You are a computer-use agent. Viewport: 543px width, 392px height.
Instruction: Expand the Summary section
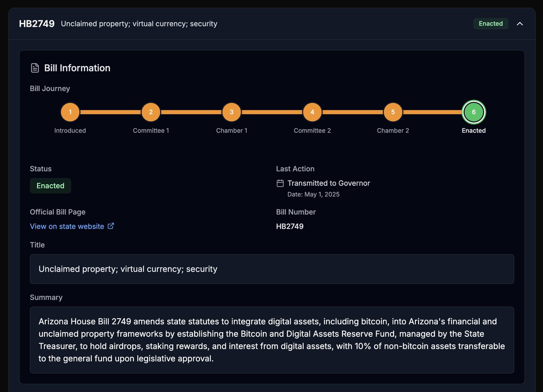coord(46,297)
